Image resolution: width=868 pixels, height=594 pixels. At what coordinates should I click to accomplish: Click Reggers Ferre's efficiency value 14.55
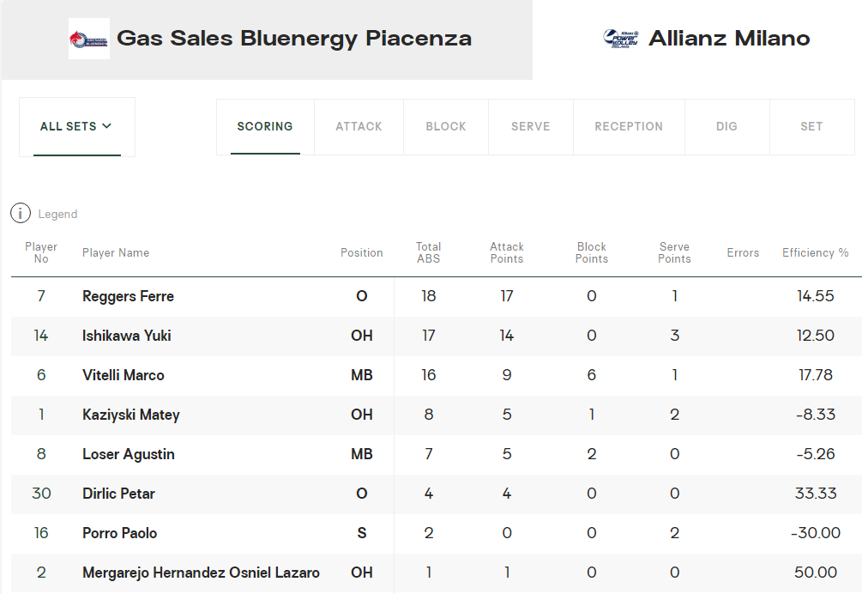[816, 296]
